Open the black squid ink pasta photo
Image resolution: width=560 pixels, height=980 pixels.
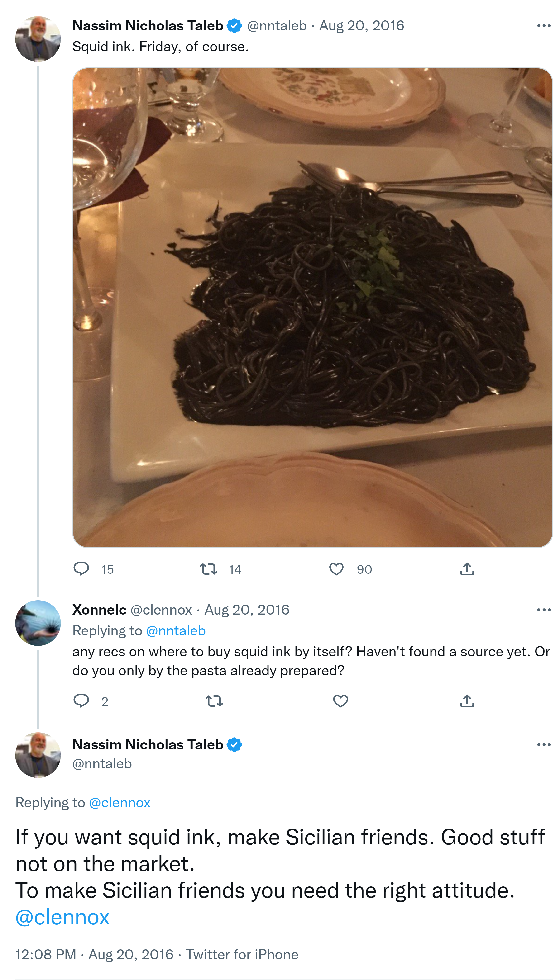(x=312, y=308)
